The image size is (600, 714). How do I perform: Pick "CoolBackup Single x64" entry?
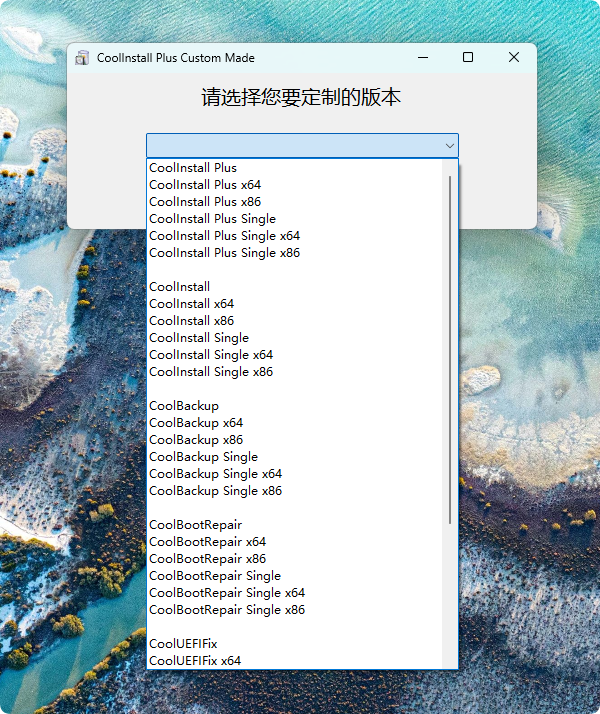215,474
